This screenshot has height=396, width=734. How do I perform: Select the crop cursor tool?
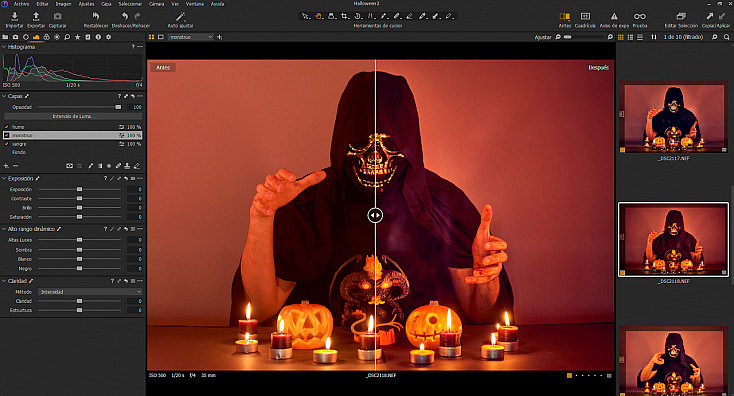(345, 16)
